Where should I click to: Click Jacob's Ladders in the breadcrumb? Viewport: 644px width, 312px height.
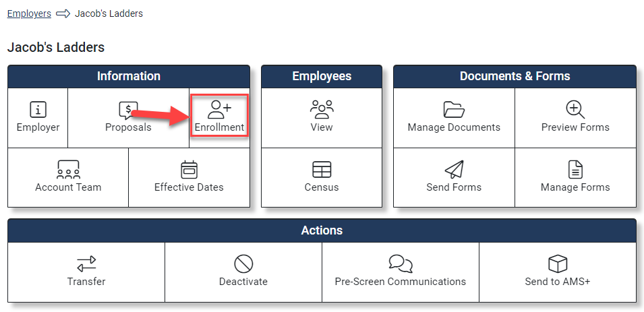pos(109,13)
